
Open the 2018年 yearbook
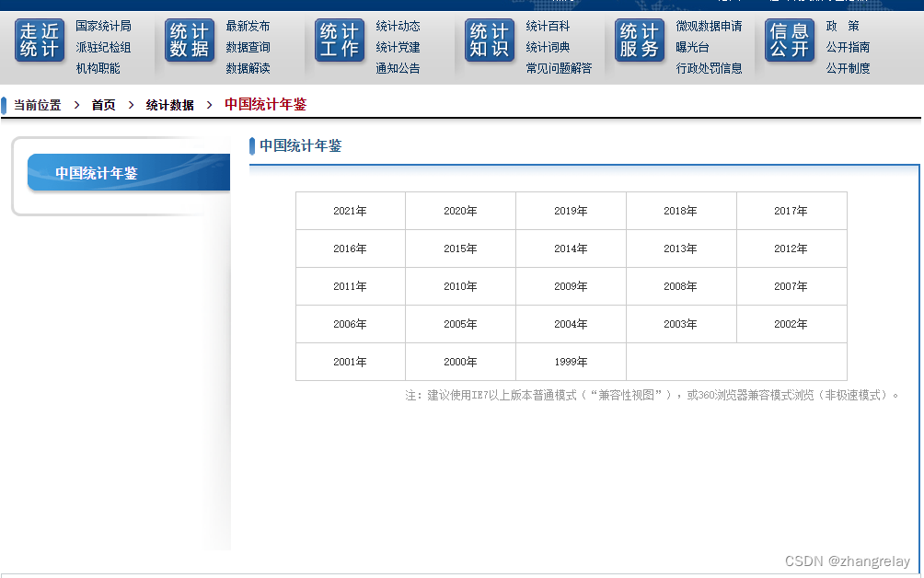tap(681, 211)
